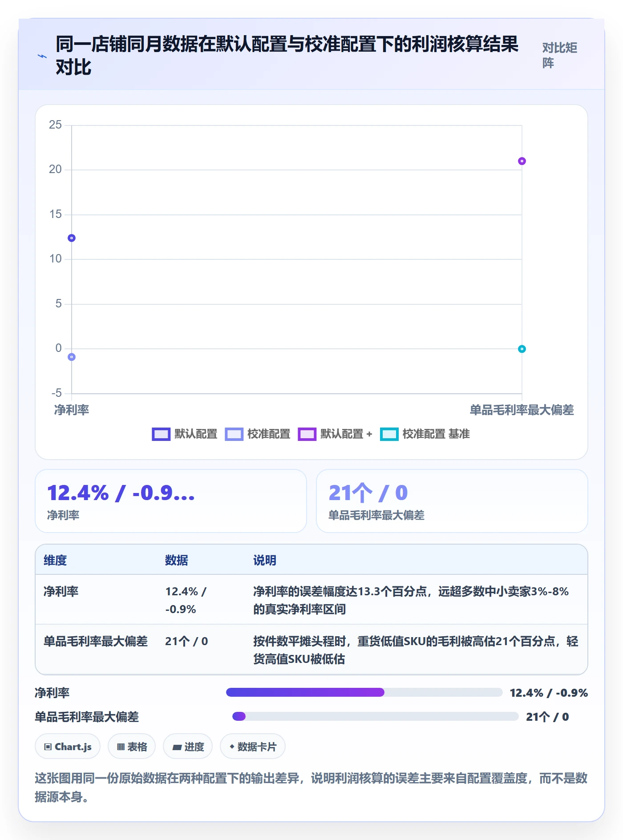This screenshot has height=840, width=623.
Task: Click the 对比矩阵 badge in header
Action: coord(560,55)
